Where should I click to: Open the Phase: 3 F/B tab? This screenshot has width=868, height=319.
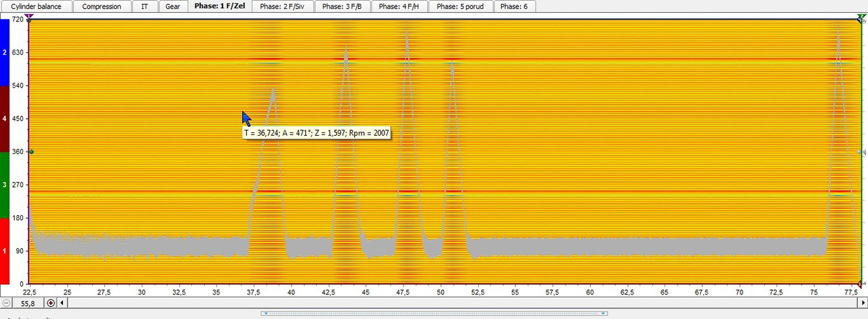342,6
